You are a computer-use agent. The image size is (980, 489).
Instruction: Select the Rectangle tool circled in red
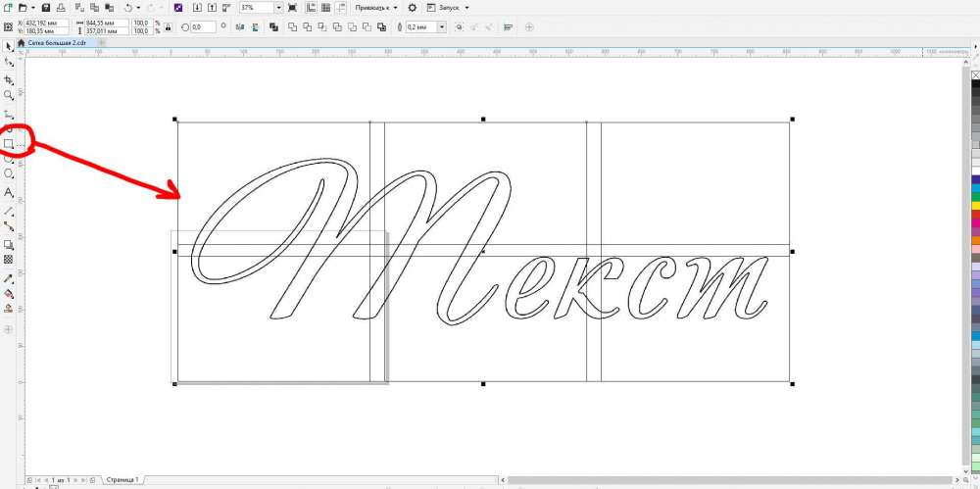(9, 144)
